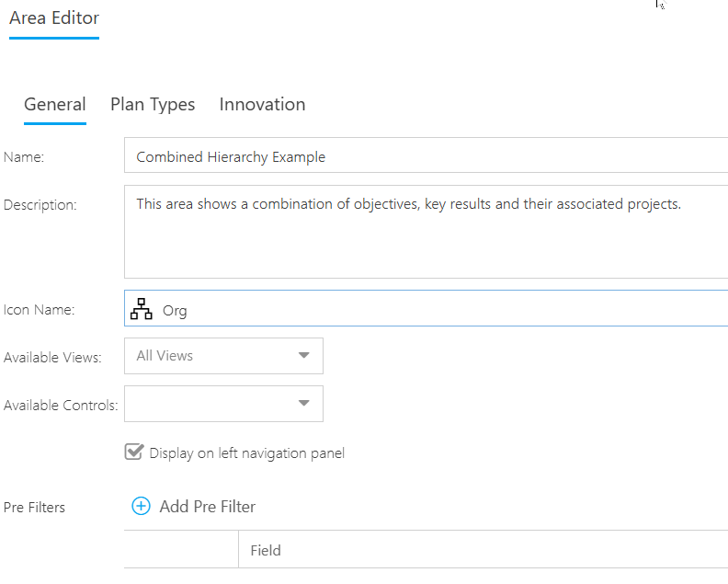Click the plus circle Add Pre Filter icon
Viewport: 728px width, 584px height.
pos(141,506)
